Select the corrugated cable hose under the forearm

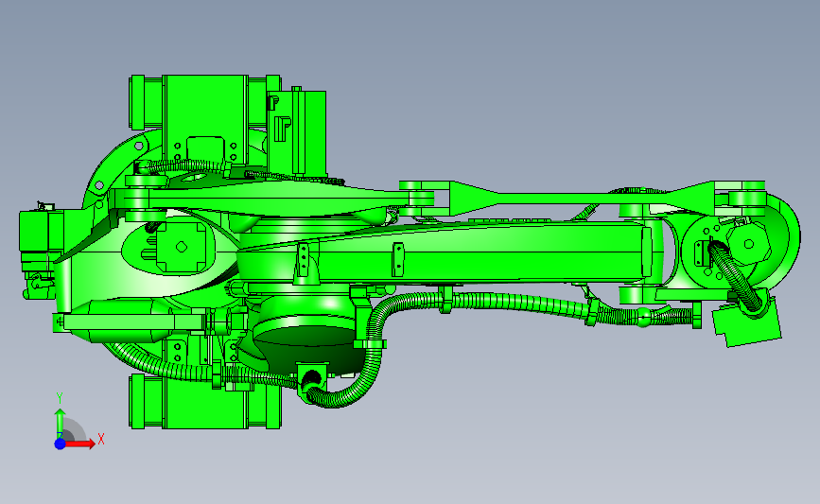coord(517,304)
